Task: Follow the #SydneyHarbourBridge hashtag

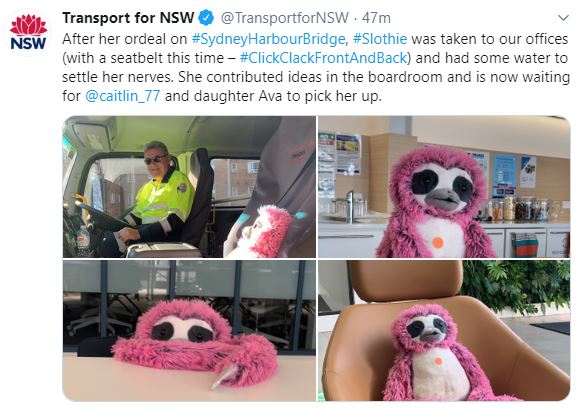Action: pos(268,39)
